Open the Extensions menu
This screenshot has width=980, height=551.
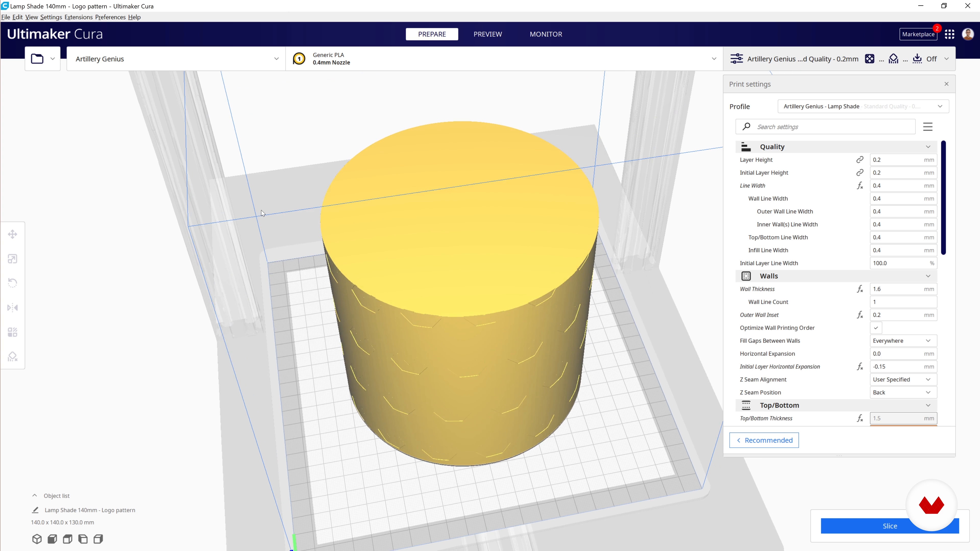[78, 17]
